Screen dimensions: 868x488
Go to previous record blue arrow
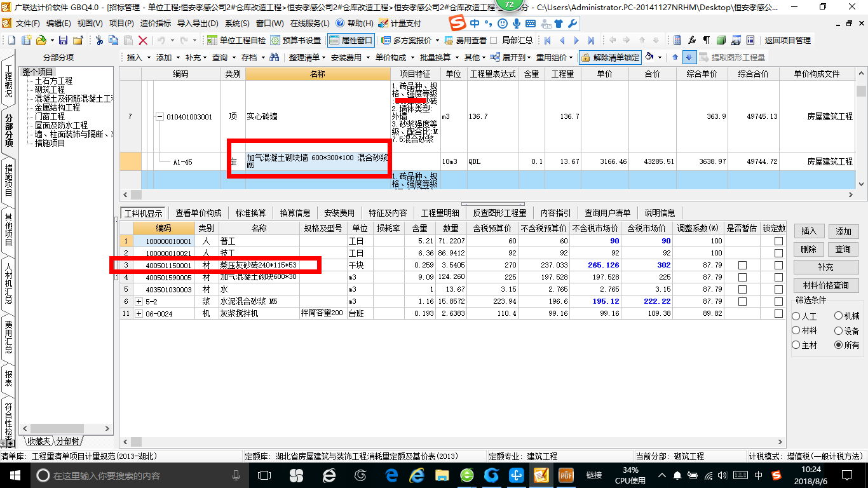[562, 40]
